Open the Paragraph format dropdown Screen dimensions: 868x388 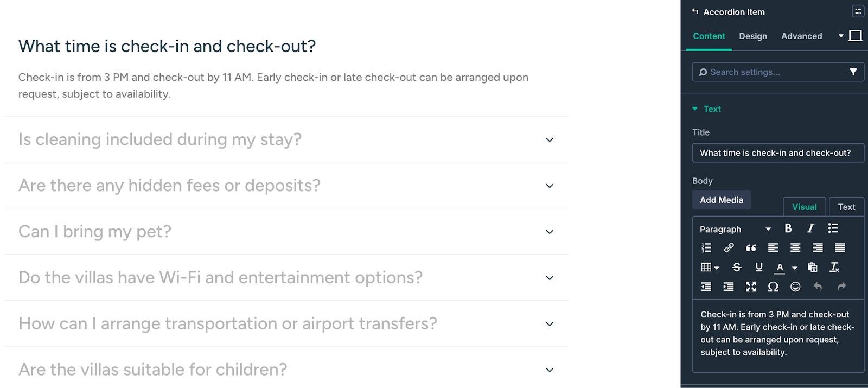coord(732,229)
